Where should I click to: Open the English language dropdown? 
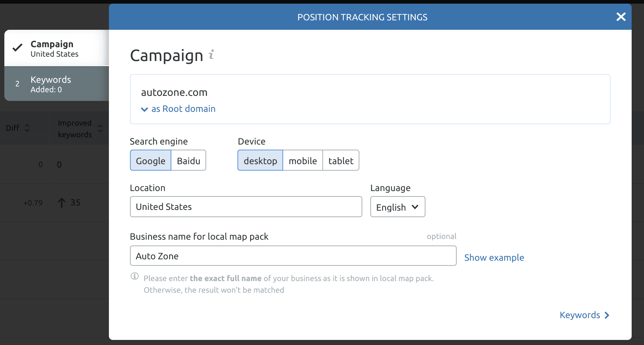[397, 207]
